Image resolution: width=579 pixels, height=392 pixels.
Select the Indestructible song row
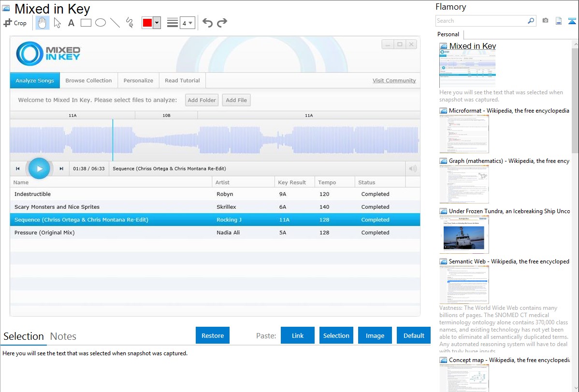tap(215, 194)
